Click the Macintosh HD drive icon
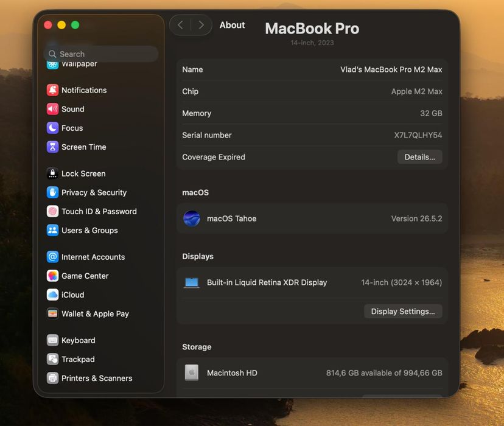 [x=192, y=372]
